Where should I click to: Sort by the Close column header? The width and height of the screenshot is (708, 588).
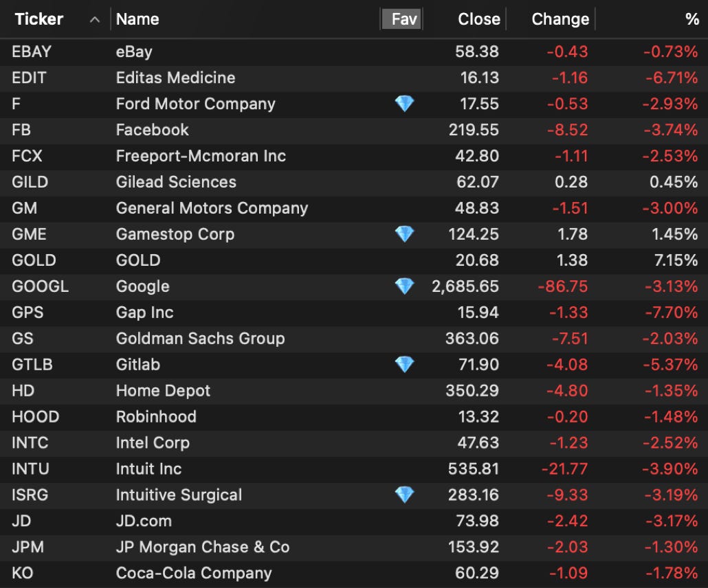(479, 19)
